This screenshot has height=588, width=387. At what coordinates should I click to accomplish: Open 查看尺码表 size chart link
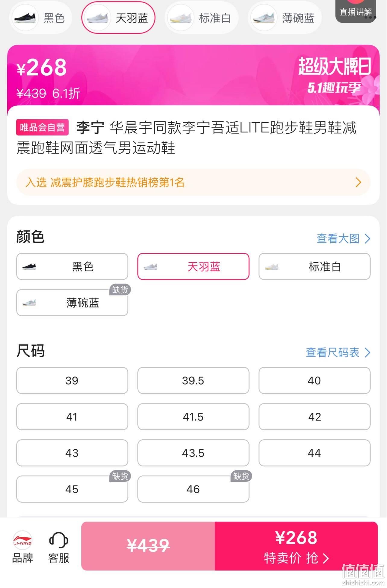338,352
